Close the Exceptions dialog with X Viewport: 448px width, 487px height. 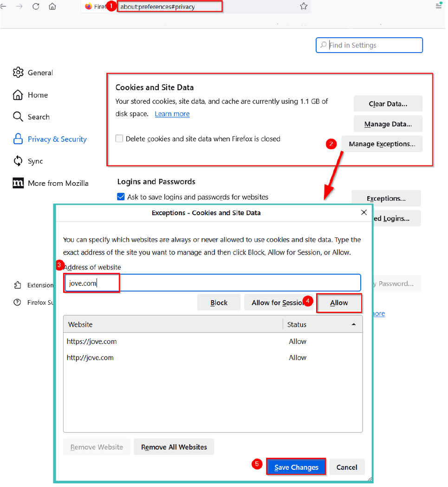tap(364, 212)
